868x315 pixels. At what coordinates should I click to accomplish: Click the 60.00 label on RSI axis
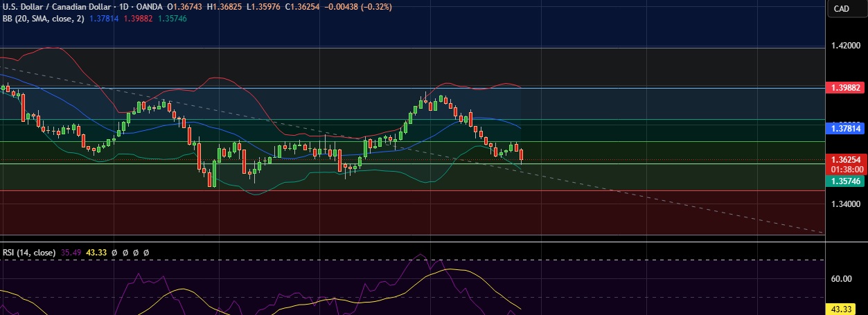841,279
